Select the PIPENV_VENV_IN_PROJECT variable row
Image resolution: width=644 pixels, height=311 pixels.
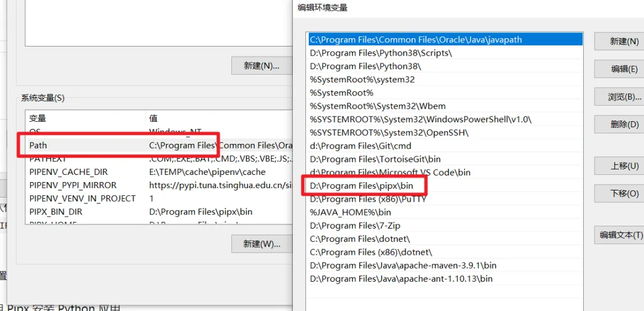pyautogui.click(x=159, y=198)
